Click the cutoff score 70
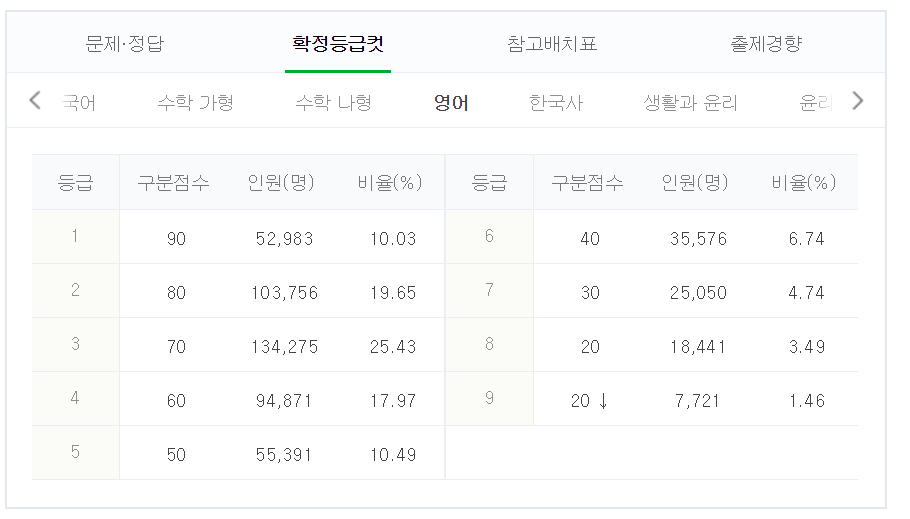This screenshot has width=910, height=519. (x=176, y=347)
